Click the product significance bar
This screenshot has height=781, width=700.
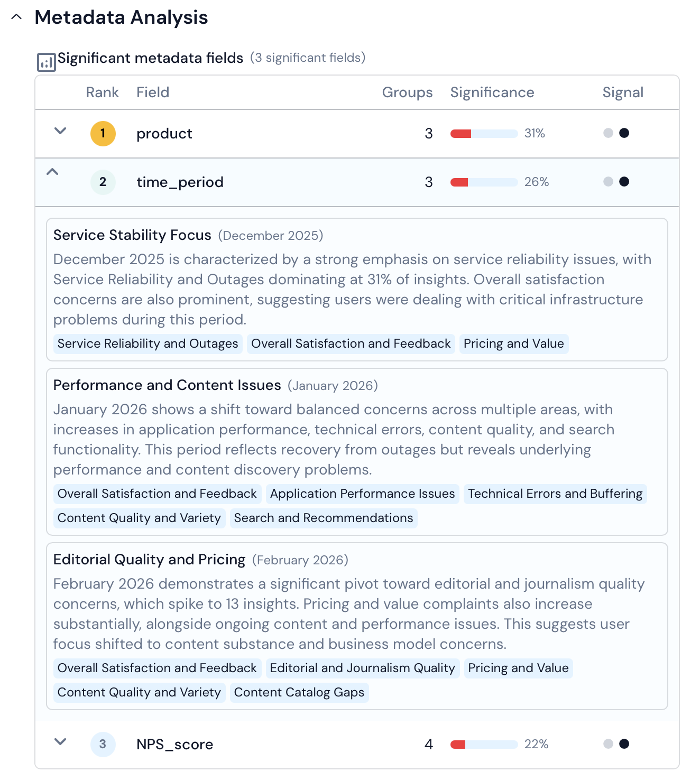[484, 134]
